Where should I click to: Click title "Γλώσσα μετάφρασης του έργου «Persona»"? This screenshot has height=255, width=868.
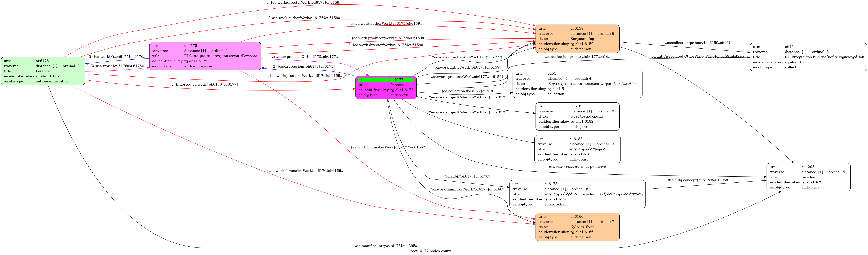[x=221, y=56]
